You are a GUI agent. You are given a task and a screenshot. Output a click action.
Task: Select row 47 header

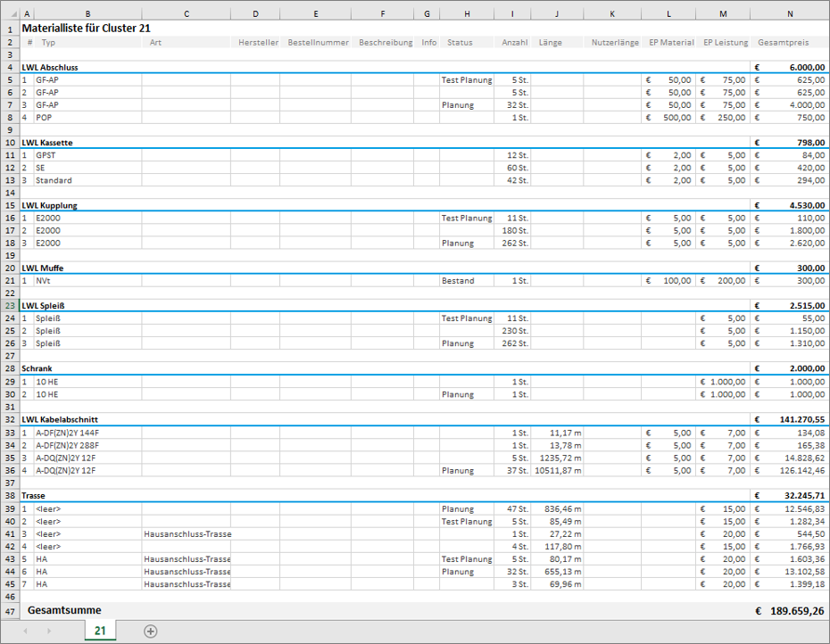pos(10,611)
